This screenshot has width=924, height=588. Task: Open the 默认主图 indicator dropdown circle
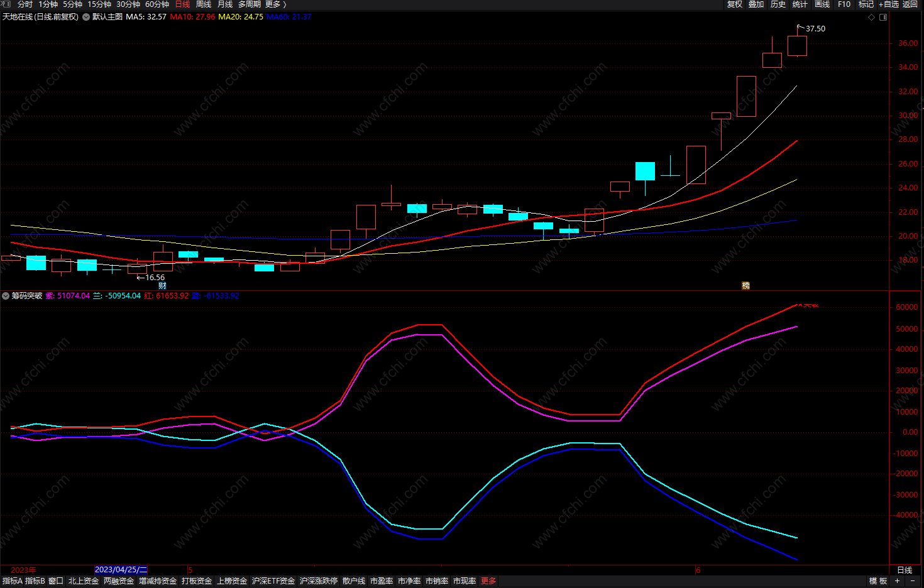click(86, 17)
